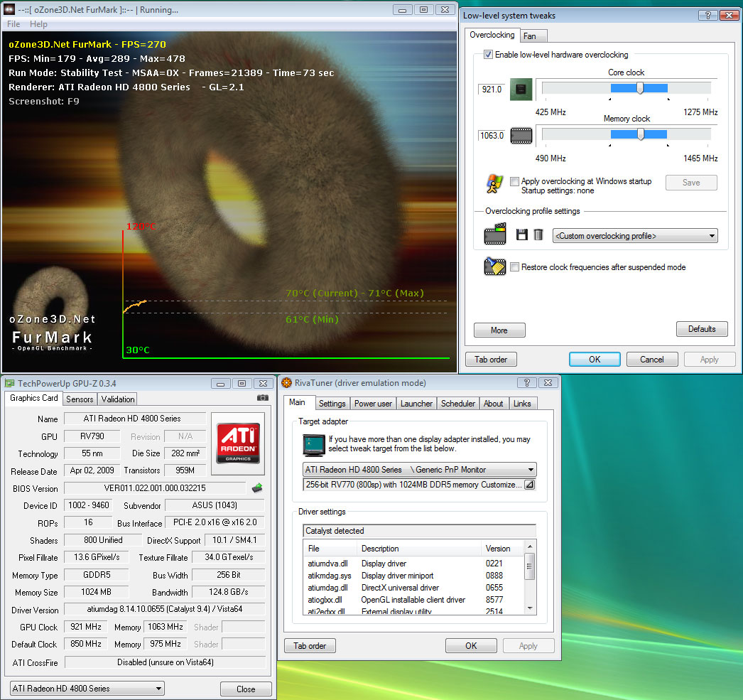The height and width of the screenshot is (700, 743).
Task: Toggle Restore clock frequencies after suspended mode
Action: coord(514,266)
